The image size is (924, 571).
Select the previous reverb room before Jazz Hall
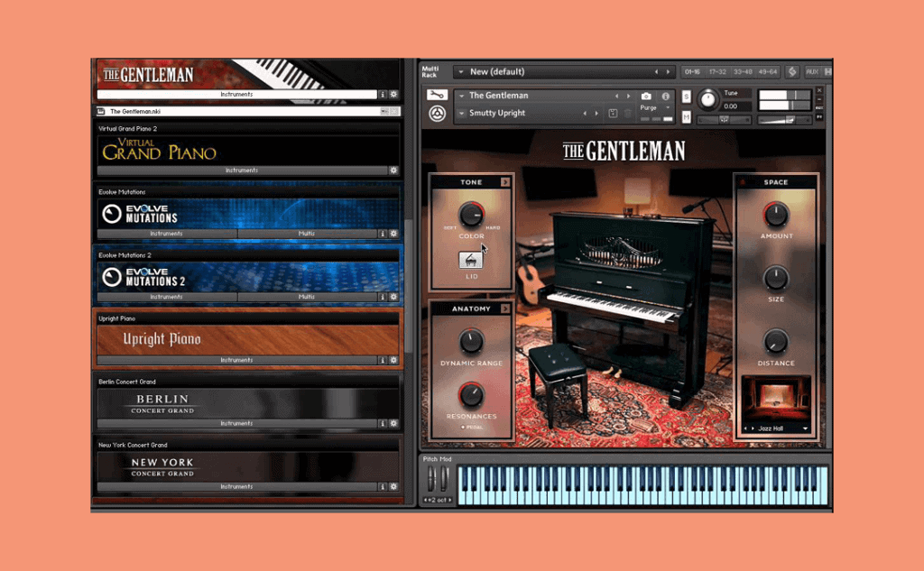[x=745, y=428]
